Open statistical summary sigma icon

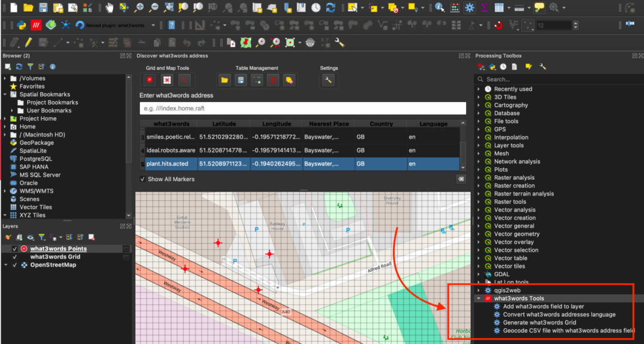tap(484, 7)
